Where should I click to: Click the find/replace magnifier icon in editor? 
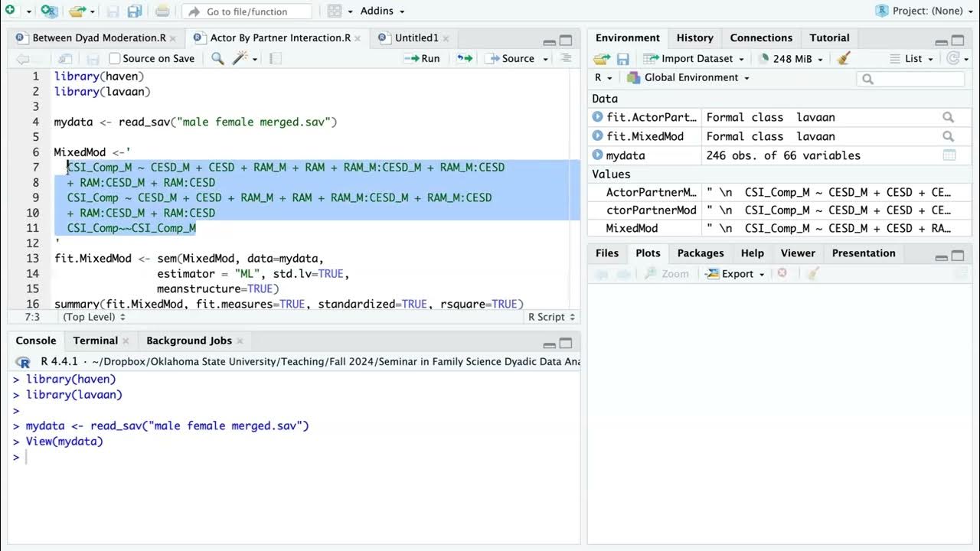pyautogui.click(x=217, y=58)
